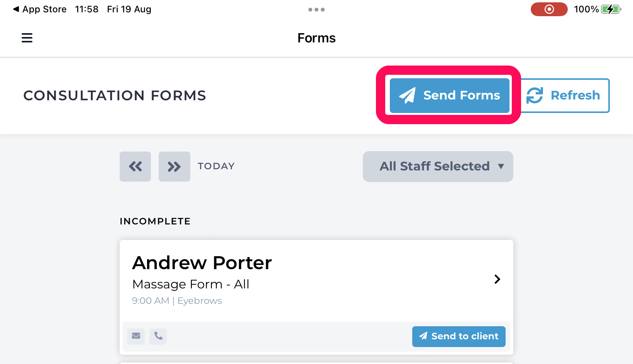This screenshot has width=633, height=364.
Task: Tap the three-dot multitasking indicator
Action: click(x=316, y=10)
